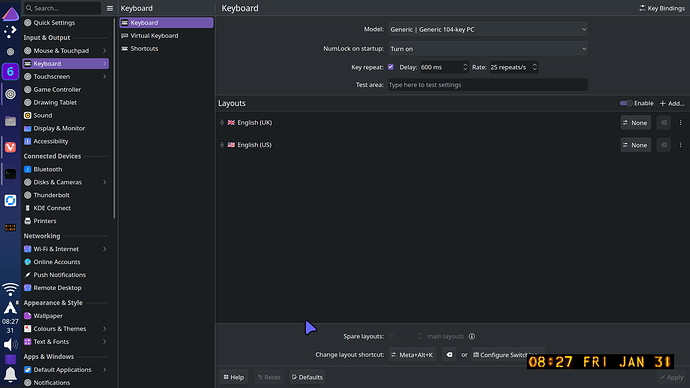Toggle the Layouts Enable switch

(626, 103)
